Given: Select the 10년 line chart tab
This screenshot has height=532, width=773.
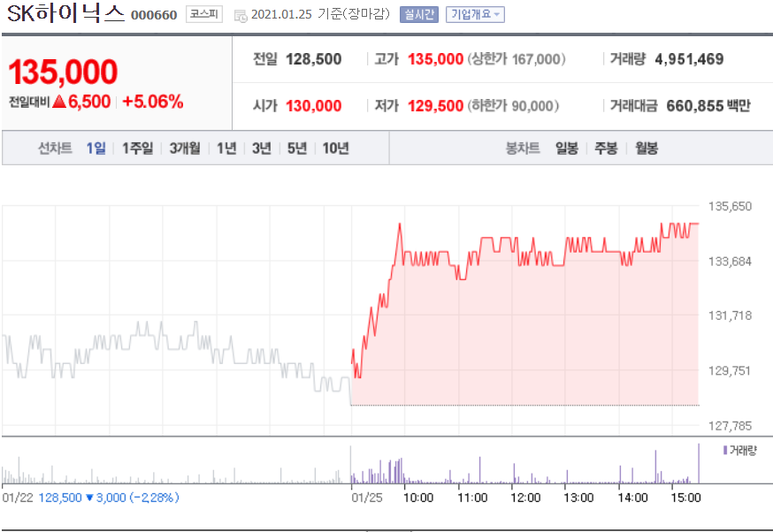Looking at the screenshot, I should coord(336,148).
